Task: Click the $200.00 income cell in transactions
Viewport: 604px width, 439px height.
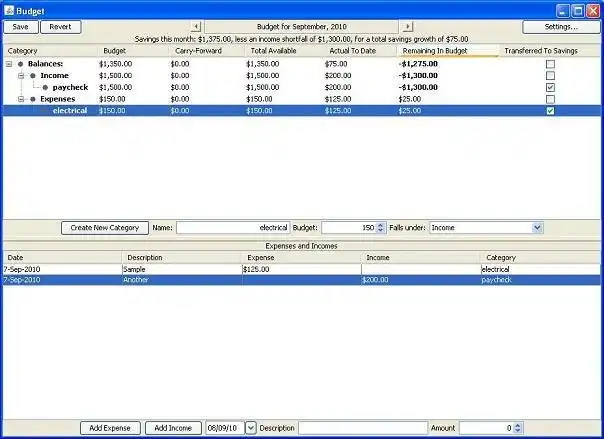Action: (421, 280)
